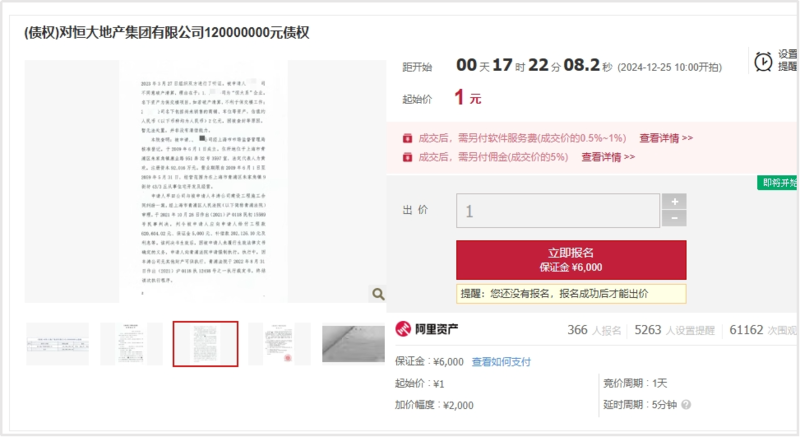Click the help icon beside 5分钟
This screenshot has width=800, height=437.
tap(686, 404)
